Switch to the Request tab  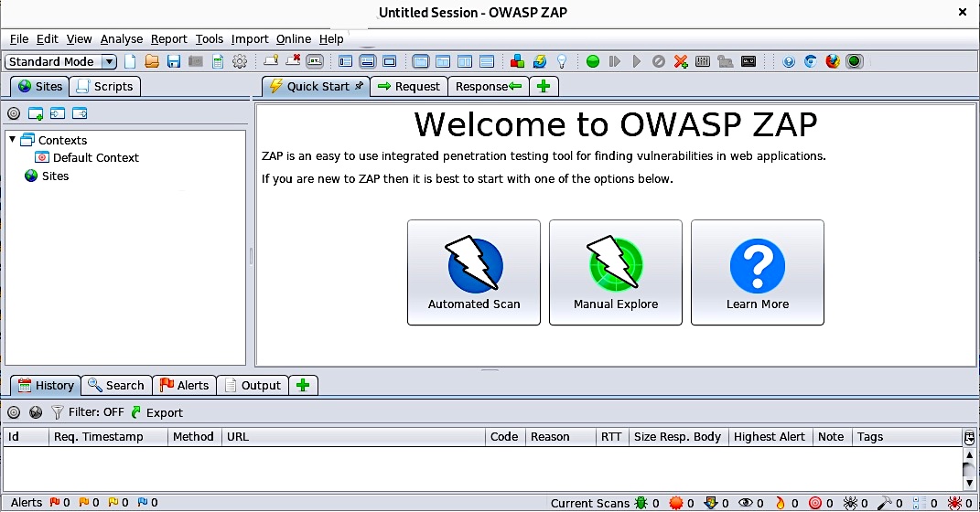pyautogui.click(x=409, y=86)
